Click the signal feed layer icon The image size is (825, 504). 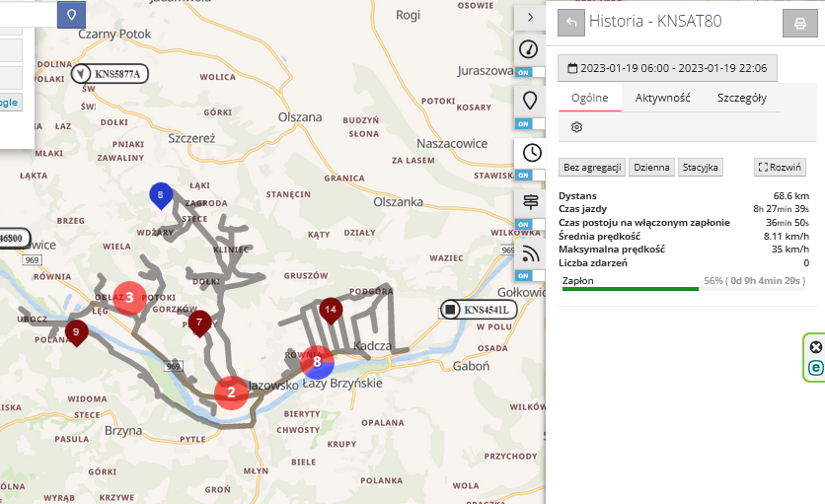pyautogui.click(x=530, y=253)
